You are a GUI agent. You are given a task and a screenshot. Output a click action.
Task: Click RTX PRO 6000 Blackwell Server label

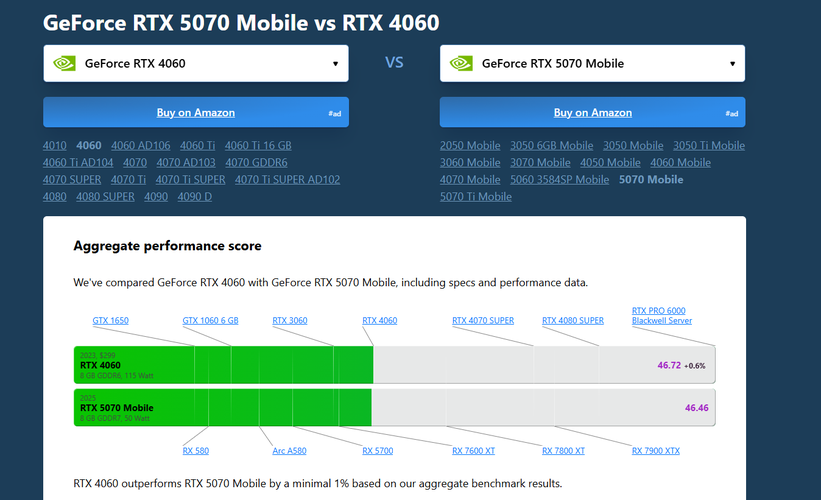(662, 316)
